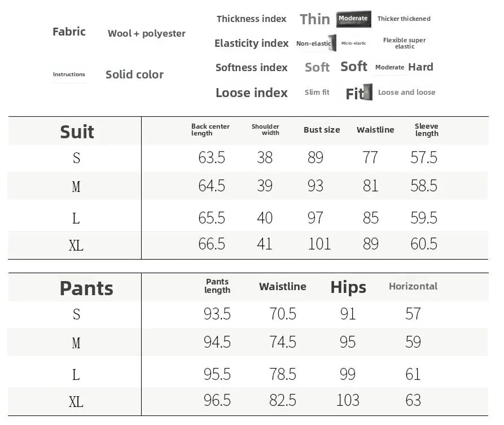Pick the Hard softness option

(420, 67)
